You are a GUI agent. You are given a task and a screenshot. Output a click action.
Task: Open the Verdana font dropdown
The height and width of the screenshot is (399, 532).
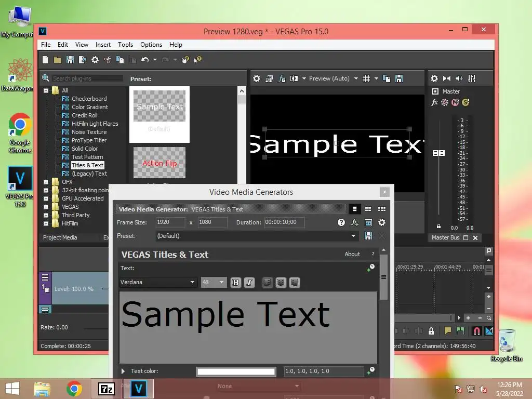192,282
